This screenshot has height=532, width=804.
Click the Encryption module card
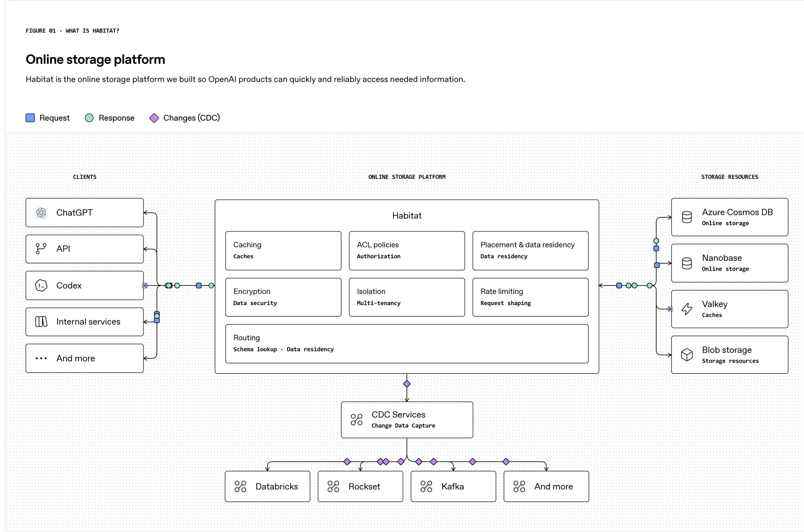click(x=283, y=297)
